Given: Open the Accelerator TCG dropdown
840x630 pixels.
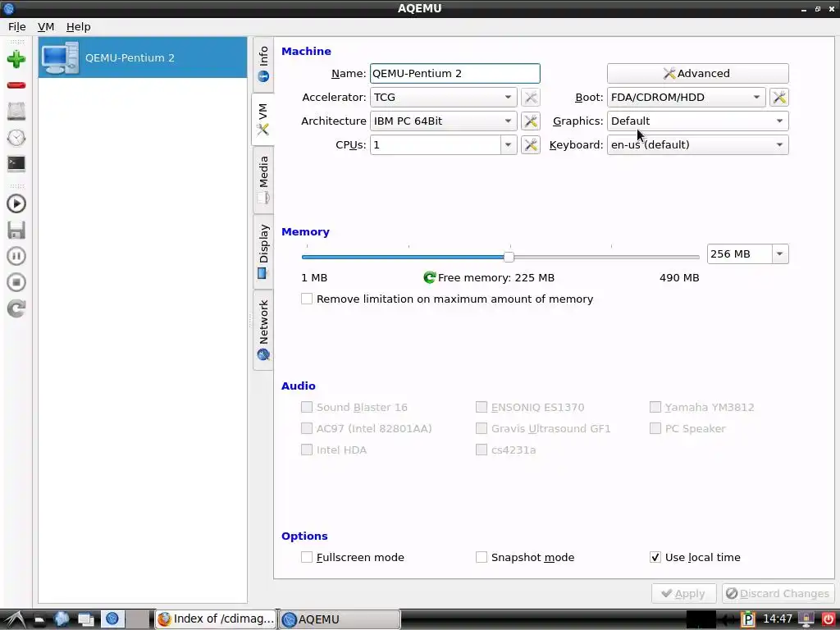Looking at the screenshot, I should (x=443, y=98).
